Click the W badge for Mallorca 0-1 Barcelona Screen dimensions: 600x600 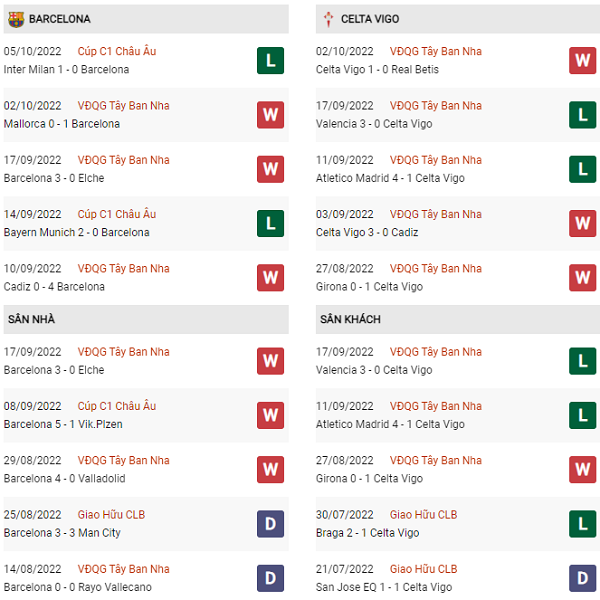[271, 115]
